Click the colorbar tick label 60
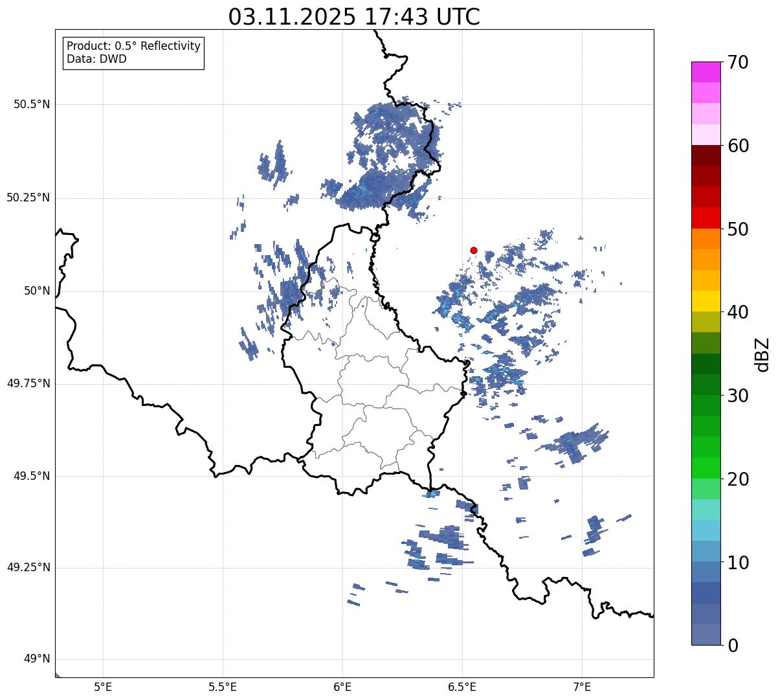This screenshot has height=700, width=778. (738, 146)
